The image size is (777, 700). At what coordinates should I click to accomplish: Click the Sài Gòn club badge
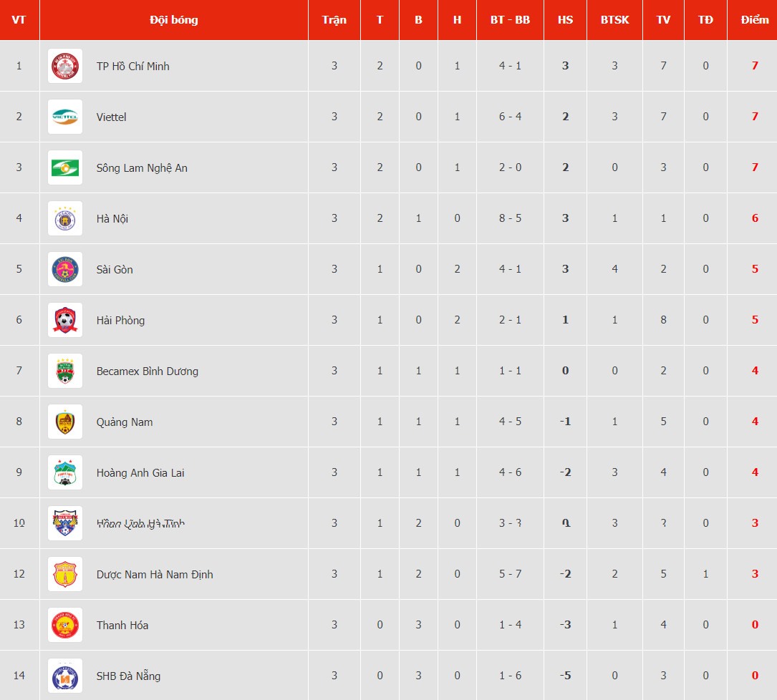pyautogui.click(x=65, y=269)
